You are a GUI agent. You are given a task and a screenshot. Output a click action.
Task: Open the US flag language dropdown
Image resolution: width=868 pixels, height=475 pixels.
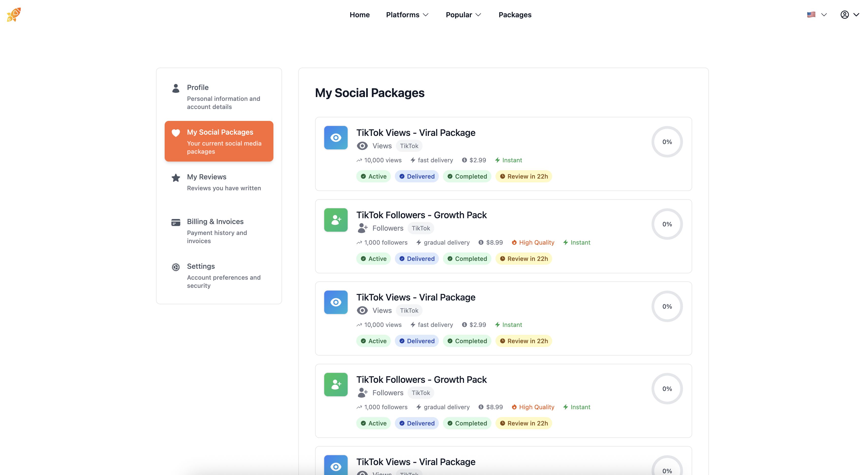(816, 14)
